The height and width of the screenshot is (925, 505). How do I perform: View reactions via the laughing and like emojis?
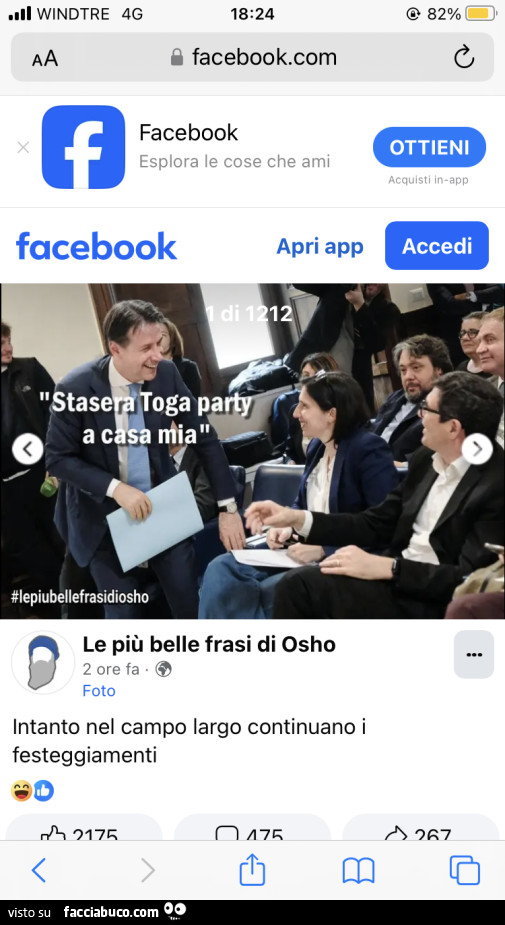32,790
